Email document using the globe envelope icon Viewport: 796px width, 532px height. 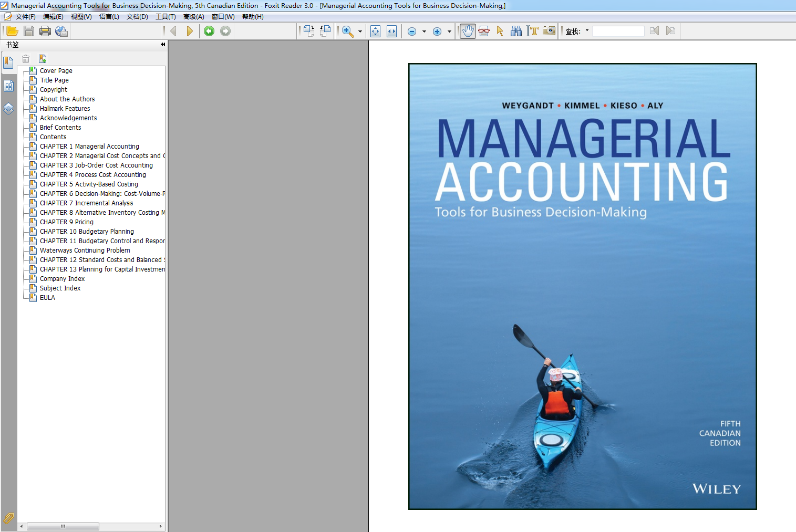61,31
